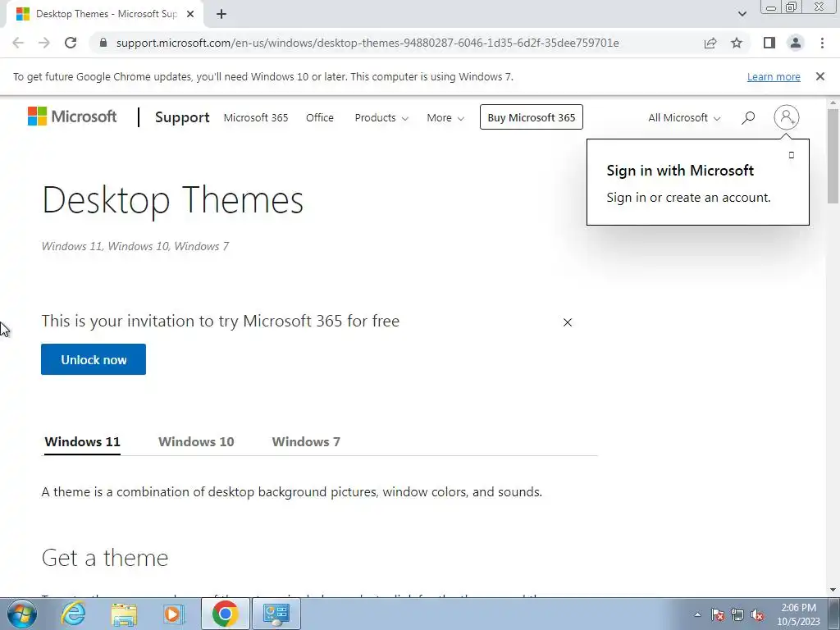View site security lock icon
This screenshot has height=630, width=840.
[103, 43]
